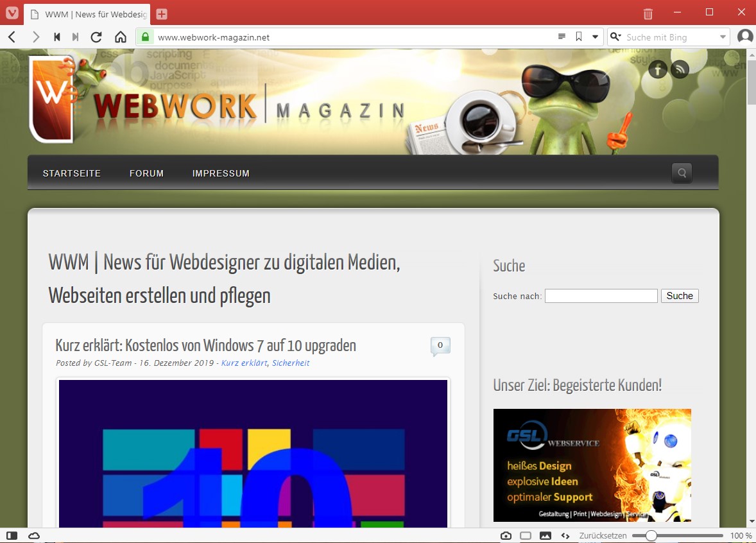Viewport: 756px width, 543px height.
Task: Change search engine via magnifier icon
Action: tap(615, 37)
